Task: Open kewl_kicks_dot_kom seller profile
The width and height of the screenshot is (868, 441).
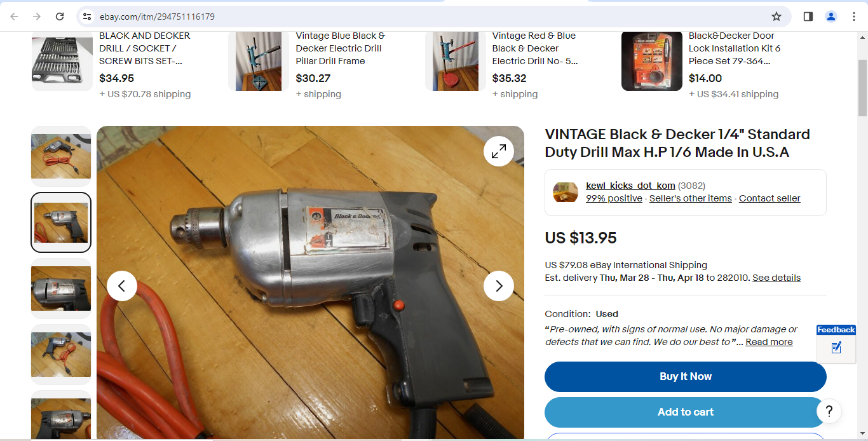Action: 630,186
